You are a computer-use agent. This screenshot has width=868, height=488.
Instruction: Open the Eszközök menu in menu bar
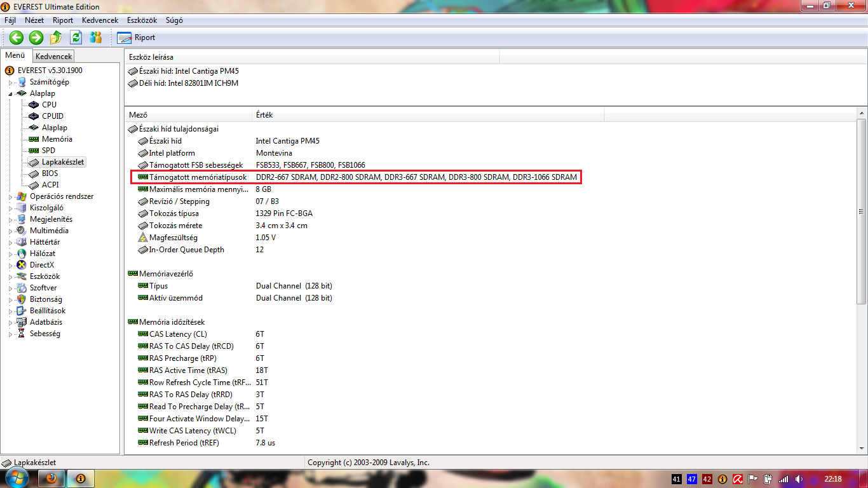142,20
